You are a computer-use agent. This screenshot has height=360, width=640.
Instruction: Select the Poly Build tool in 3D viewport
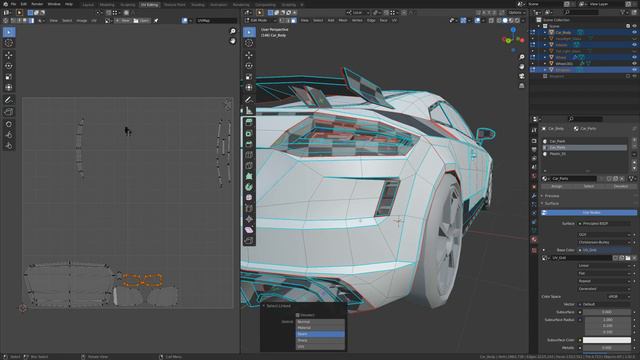(249, 176)
